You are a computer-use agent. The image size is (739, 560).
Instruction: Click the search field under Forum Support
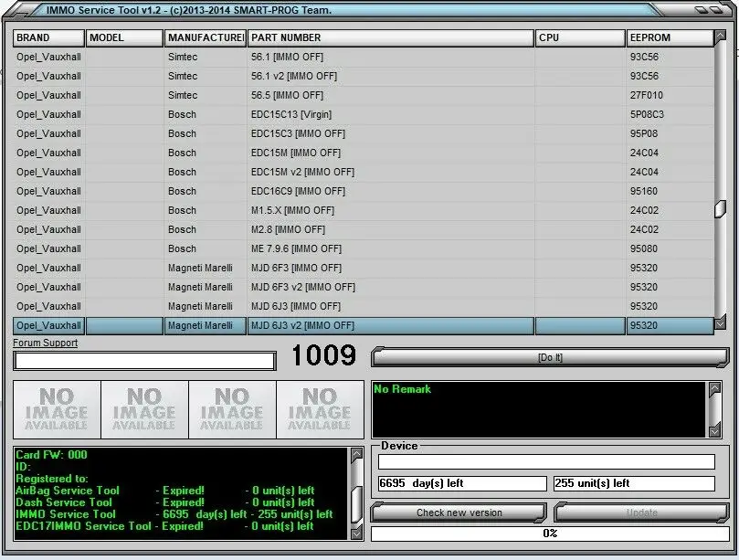[144, 361]
